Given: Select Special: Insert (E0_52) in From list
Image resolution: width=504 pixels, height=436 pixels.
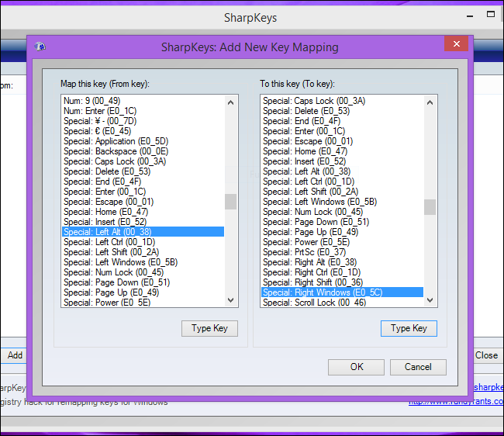Looking at the screenshot, I should (143, 222).
